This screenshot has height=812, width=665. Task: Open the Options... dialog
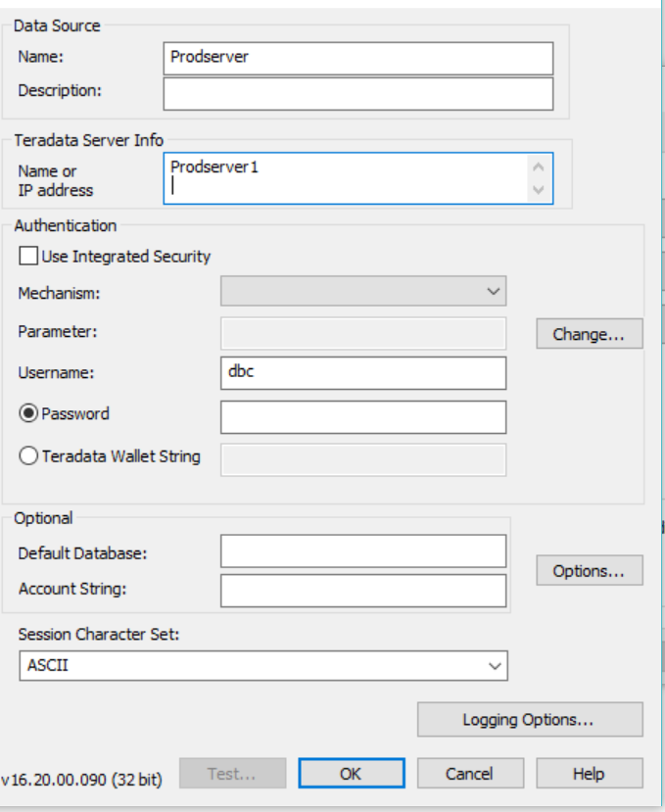pyautogui.click(x=590, y=571)
